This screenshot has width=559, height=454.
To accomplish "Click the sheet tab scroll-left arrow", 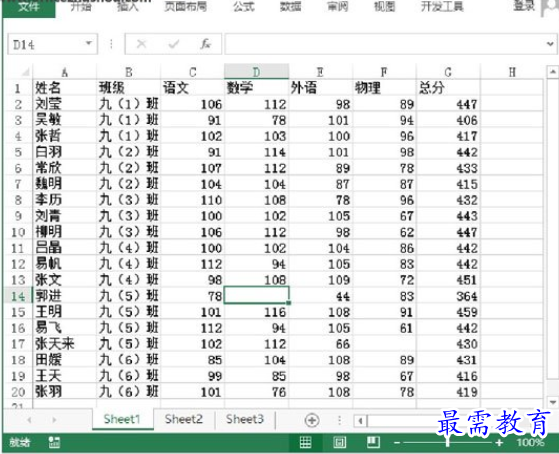I will tap(29, 420).
